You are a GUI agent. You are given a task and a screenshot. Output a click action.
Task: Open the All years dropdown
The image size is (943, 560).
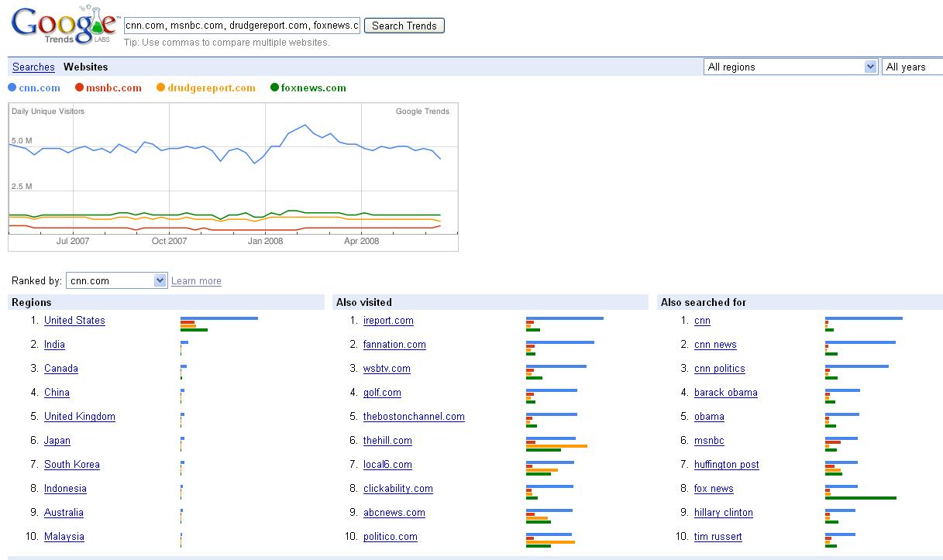(913, 67)
